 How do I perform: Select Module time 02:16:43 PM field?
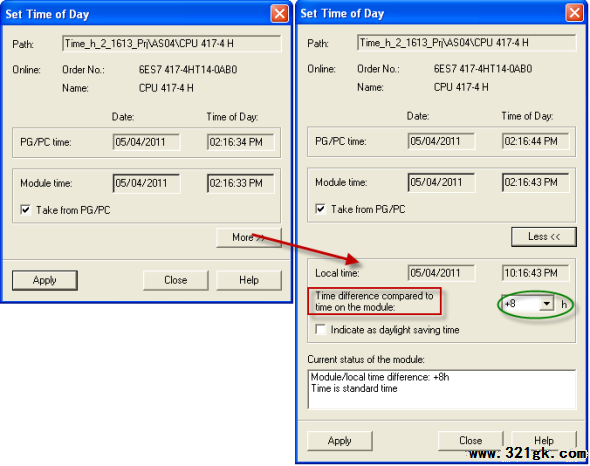point(536,183)
